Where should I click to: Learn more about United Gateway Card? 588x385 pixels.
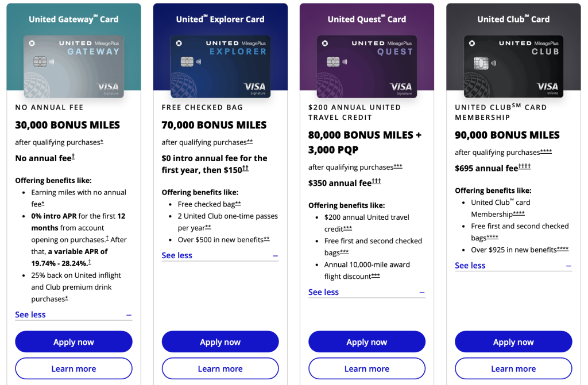pos(74,368)
